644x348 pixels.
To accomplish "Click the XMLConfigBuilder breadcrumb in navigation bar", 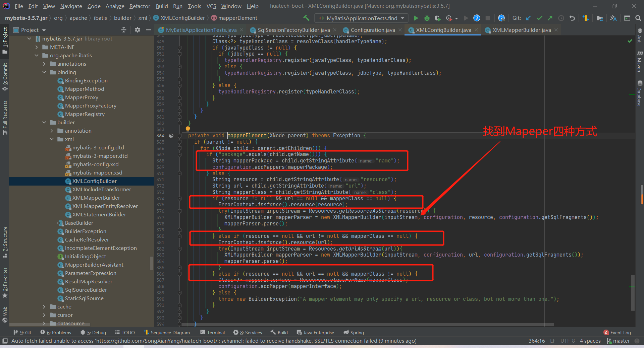I will (x=179, y=18).
